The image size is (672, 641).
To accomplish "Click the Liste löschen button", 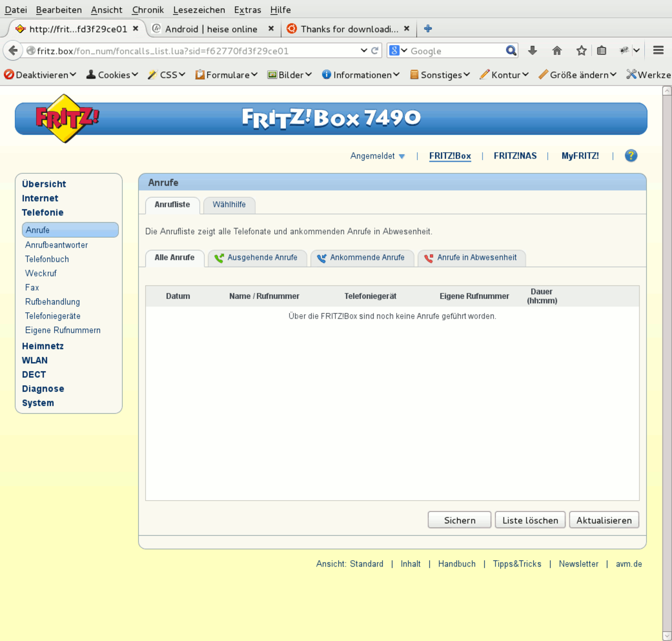I will [x=530, y=520].
